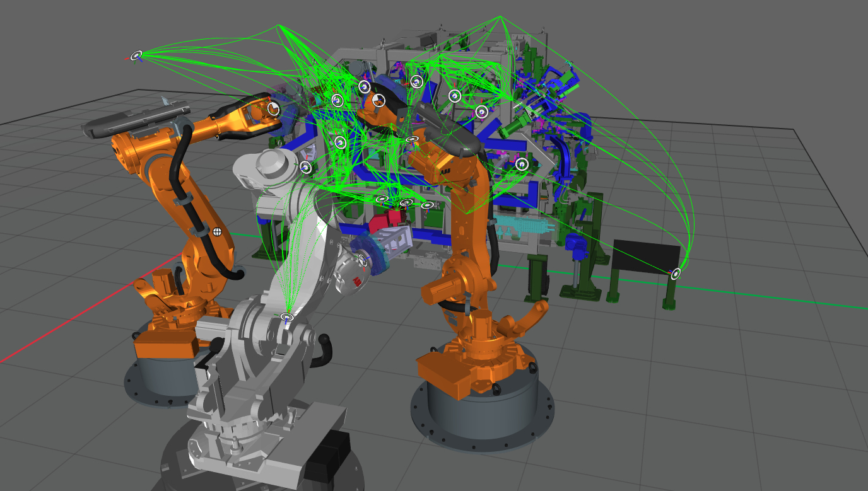Select the rightmost of the three low waypoint markers

pyautogui.click(x=426, y=205)
